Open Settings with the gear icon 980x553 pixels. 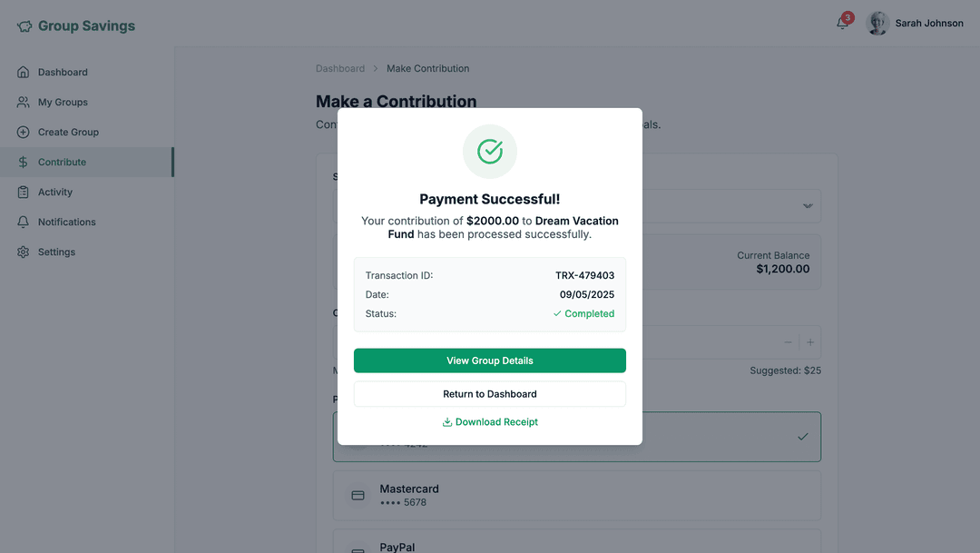coord(23,252)
